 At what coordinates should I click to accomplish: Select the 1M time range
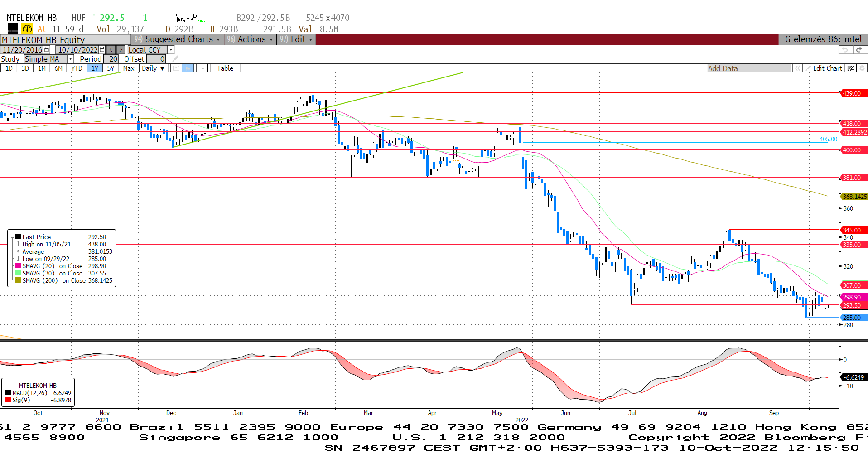[42, 68]
